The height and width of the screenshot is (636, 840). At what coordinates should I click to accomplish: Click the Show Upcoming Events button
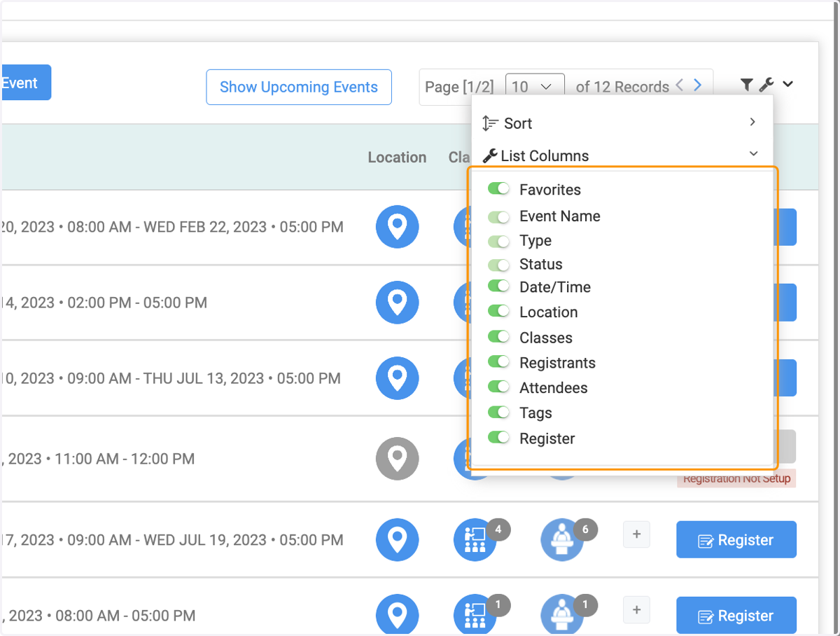[x=299, y=87]
